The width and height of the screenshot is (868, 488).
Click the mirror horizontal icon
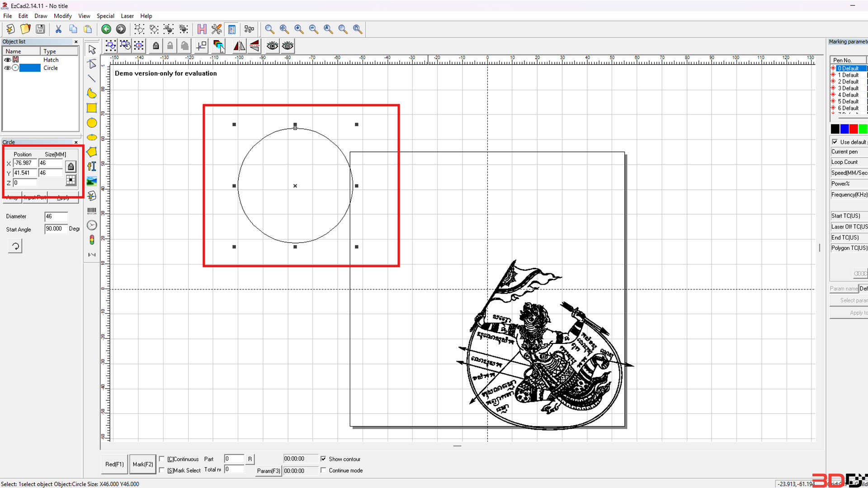point(239,46)
